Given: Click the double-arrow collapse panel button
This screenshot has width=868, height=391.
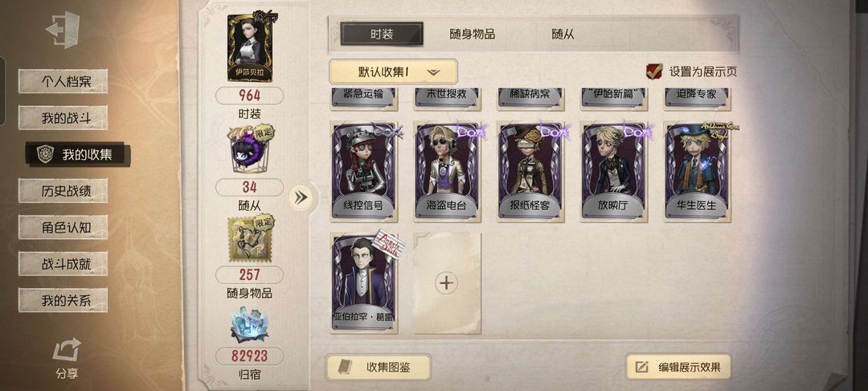Looking at the screenshot, I should pos(301,198).
